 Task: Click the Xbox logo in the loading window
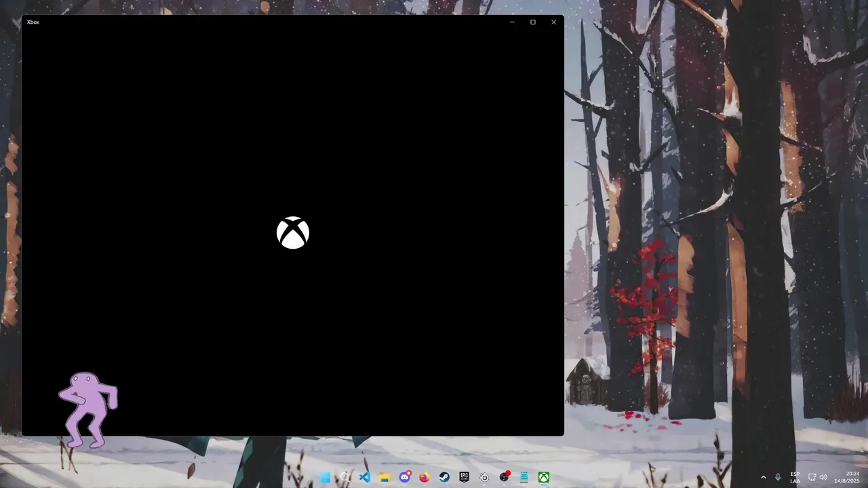point(293,232)
